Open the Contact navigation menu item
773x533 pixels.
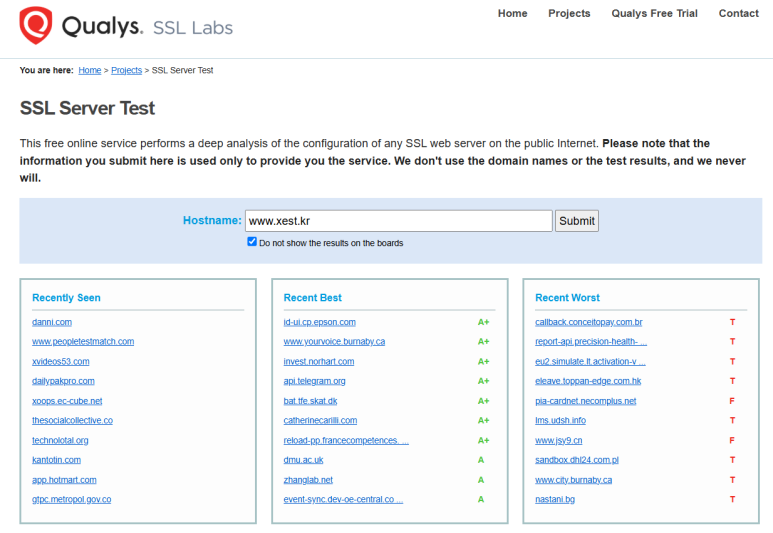coord(738,13)
